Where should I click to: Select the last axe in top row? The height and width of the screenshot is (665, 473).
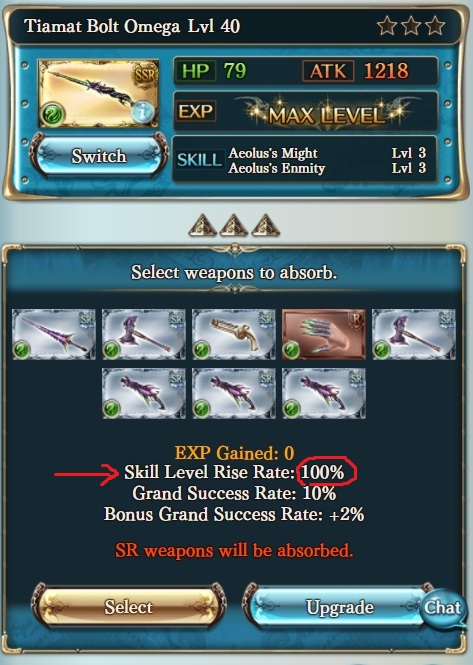pyautogui.click(x=414, y=334)
